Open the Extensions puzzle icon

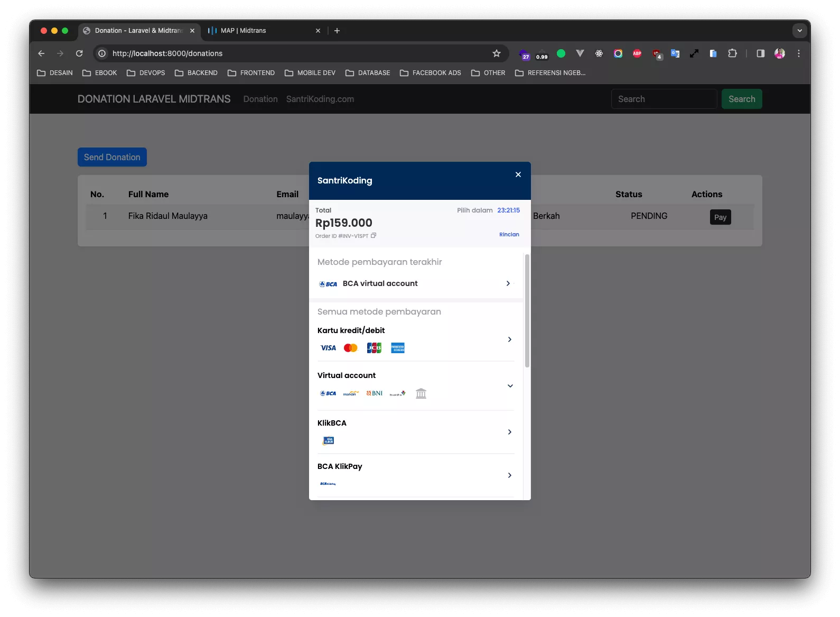(732, 53)
